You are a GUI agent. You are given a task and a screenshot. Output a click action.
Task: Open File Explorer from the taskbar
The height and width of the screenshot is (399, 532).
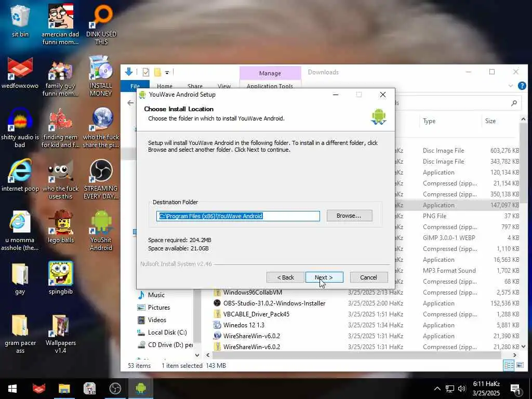[64, 389]
